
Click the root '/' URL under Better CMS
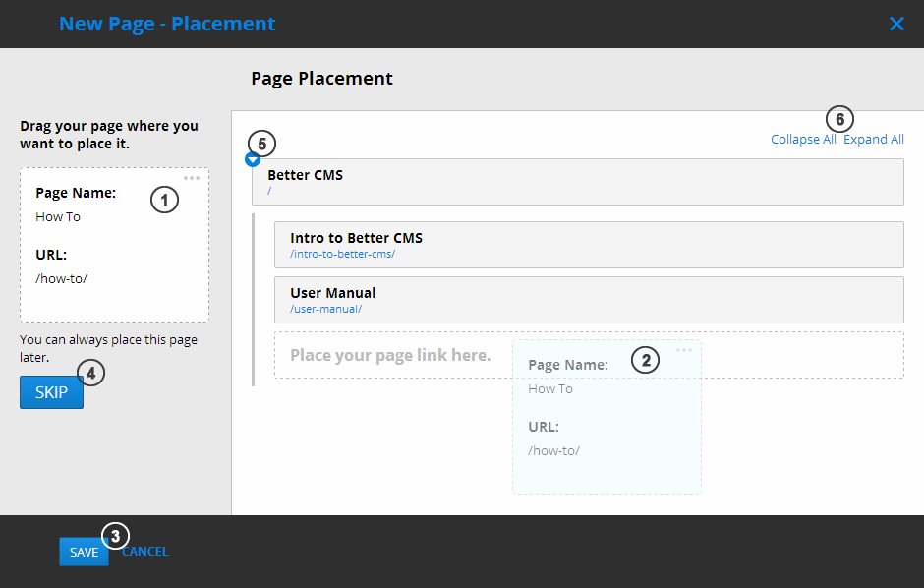[269, 192]
